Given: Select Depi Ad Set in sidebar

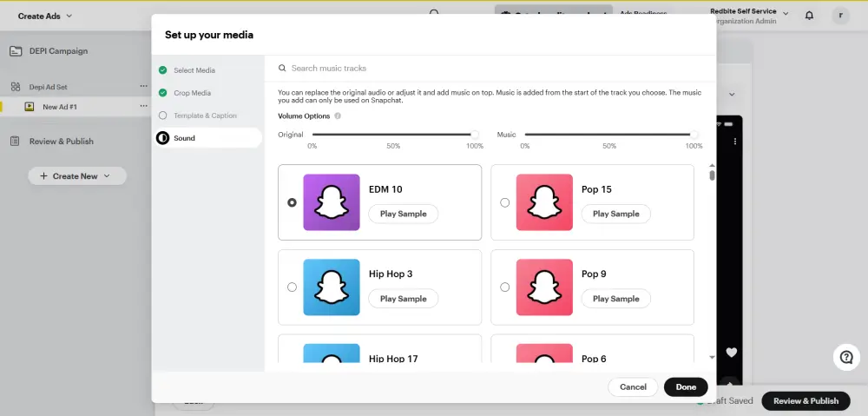Looking at the screenshot, I should (x=48, y=87).
